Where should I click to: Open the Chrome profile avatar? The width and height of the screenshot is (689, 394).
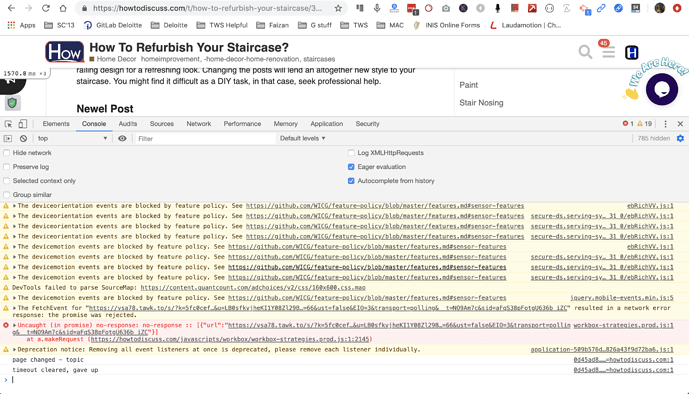(x=659, y=8)
